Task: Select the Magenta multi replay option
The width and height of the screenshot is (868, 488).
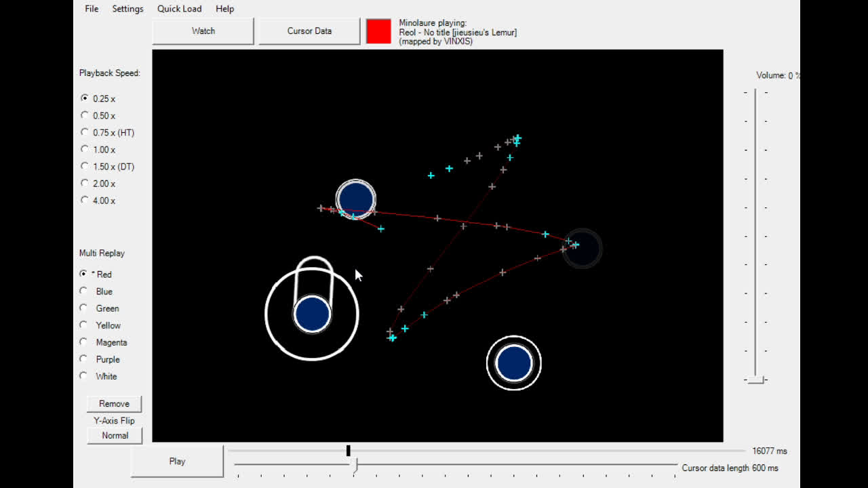Action: pos(84,342)
